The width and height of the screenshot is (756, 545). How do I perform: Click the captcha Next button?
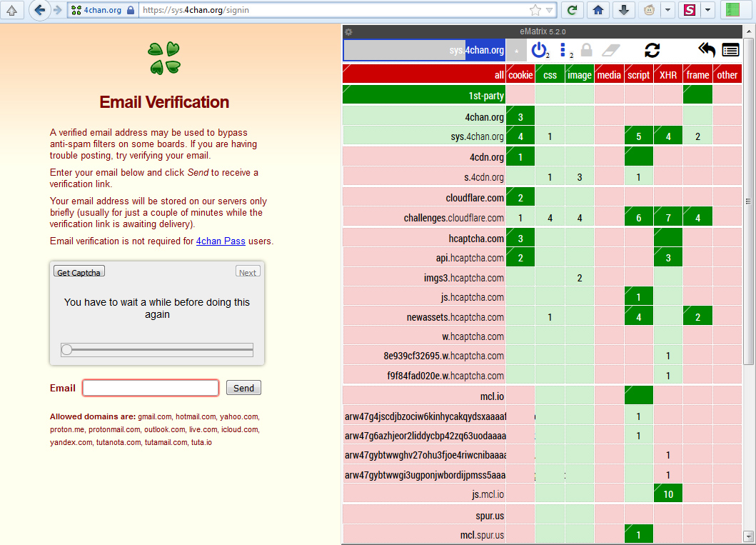pyautogui.click(x=248, y=271)
